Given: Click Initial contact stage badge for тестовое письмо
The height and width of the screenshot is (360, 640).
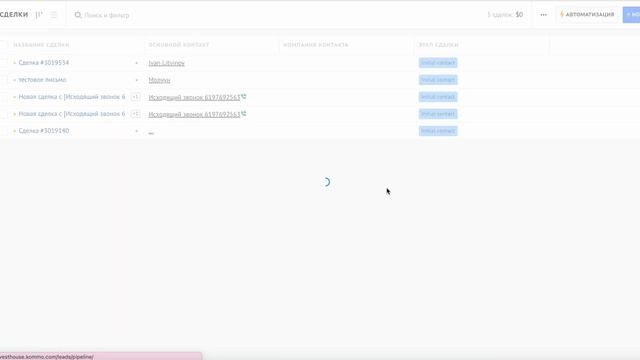Looking at the screenshot, I should pyautogui.click(x=438, y=80).
